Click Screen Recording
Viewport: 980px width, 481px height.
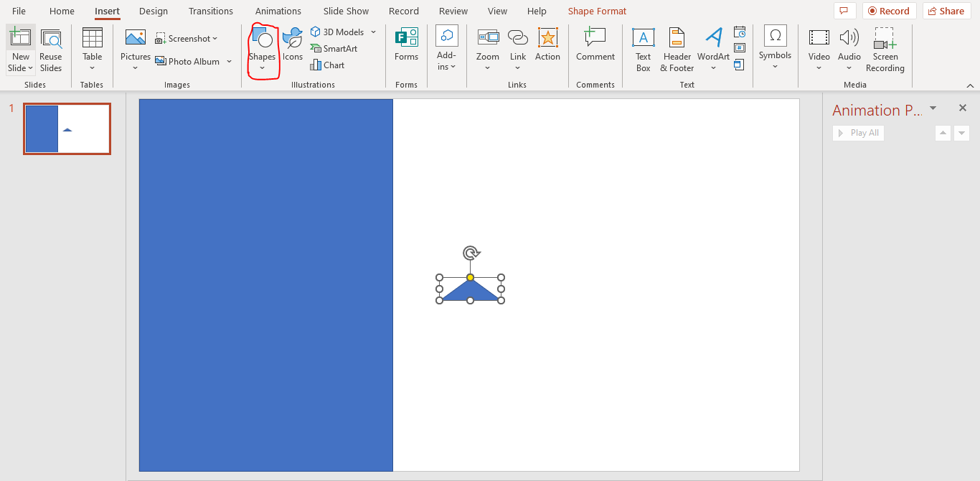coord(885,50)
